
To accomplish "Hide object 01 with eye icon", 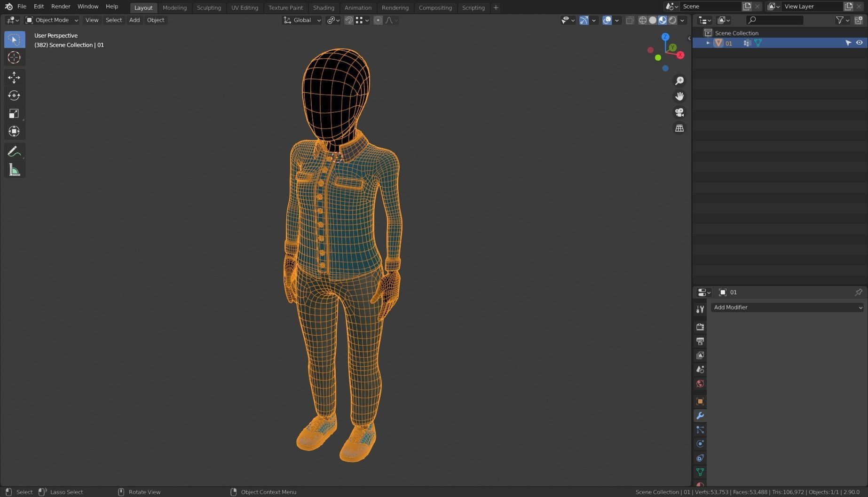I will click(859, 43).
